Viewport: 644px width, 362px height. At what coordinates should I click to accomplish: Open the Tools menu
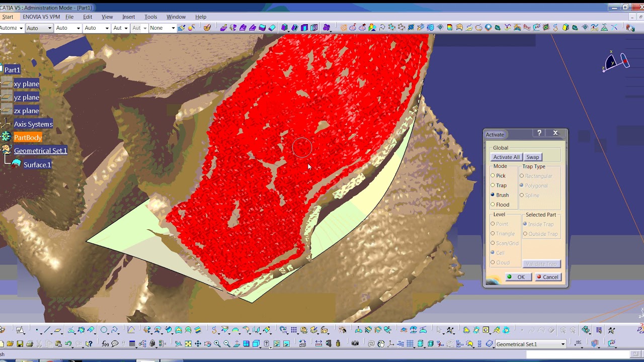(151, 17)
